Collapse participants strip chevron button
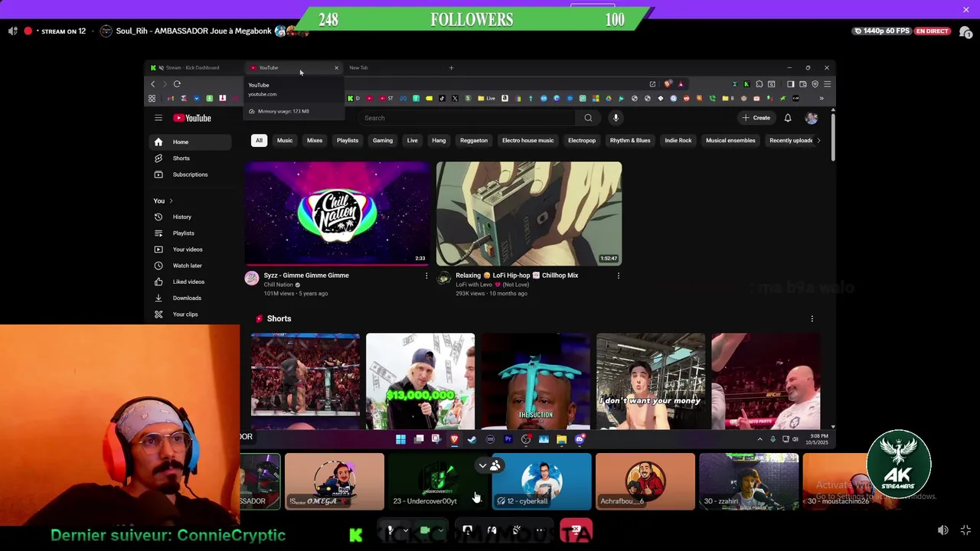Viewport: 980px width, 551px height. 482,465
